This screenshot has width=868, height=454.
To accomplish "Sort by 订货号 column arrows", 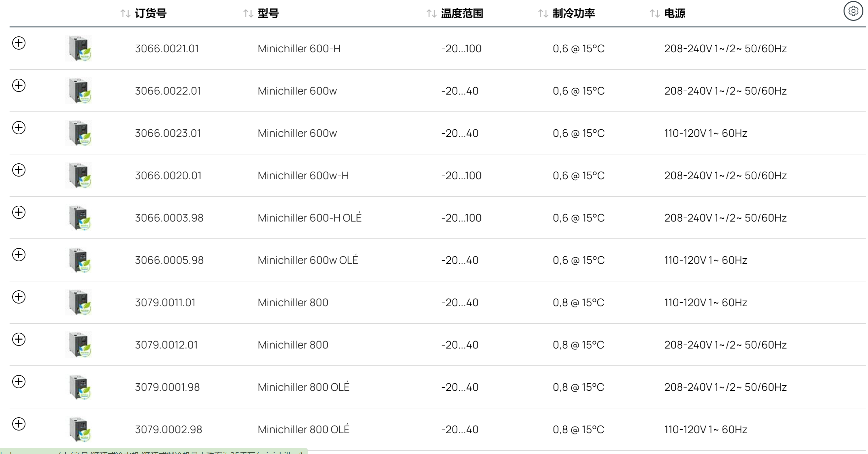I will 125,14.
